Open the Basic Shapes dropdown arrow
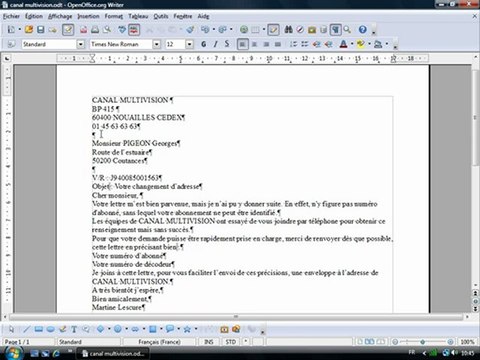 (x=109, y=329)
